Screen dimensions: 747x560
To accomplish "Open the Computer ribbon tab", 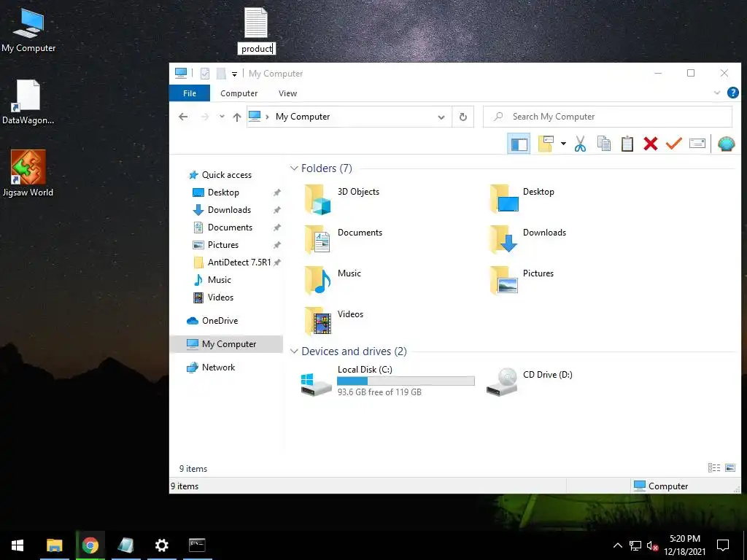I will pos(239,93).
